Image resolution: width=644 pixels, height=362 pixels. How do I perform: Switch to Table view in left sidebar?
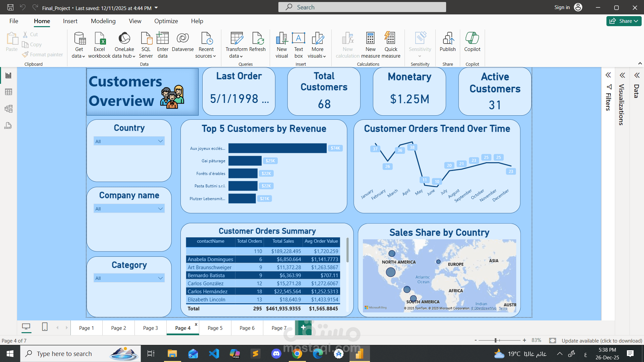coord(8,92)
